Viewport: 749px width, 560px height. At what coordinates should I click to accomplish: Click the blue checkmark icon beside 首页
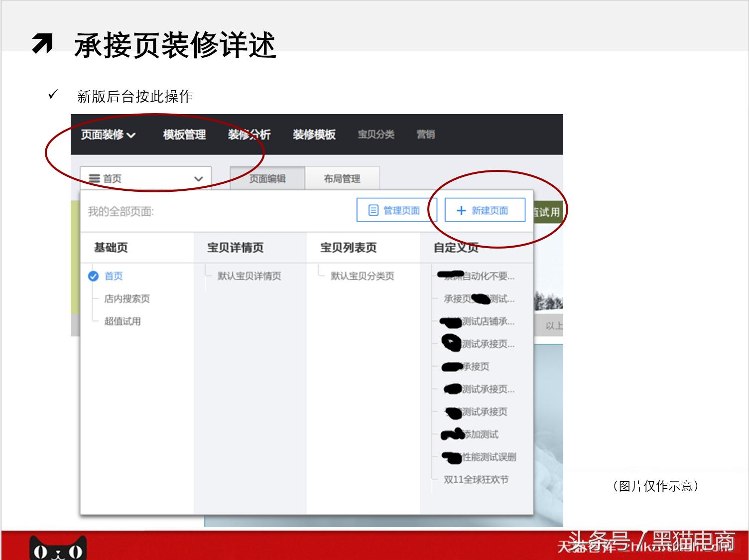tap(93, 276)
